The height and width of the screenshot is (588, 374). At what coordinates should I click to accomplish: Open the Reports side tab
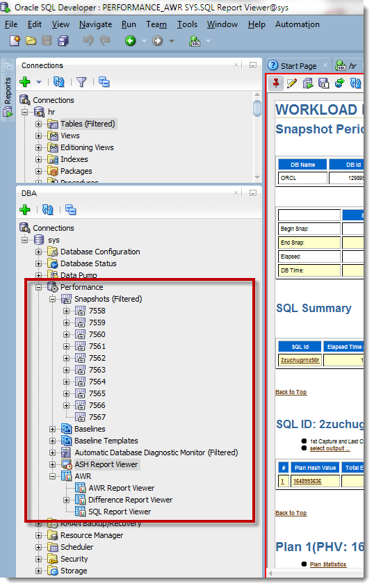click(8, 96)
